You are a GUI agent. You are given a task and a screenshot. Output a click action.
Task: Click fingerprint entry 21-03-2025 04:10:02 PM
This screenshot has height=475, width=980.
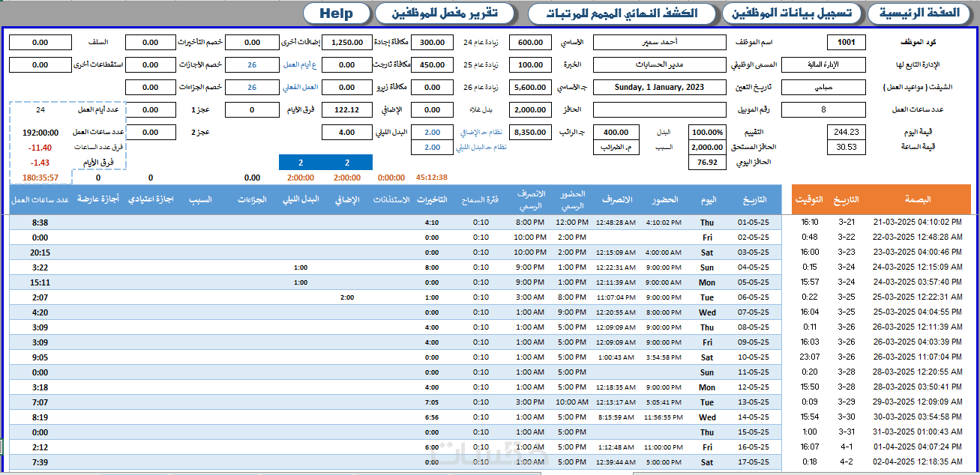coord(918,223)
